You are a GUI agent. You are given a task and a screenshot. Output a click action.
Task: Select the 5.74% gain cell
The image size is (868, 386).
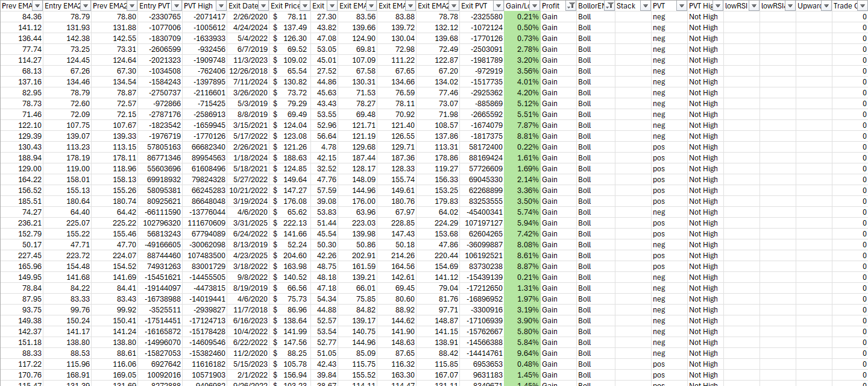pos(523,212)
